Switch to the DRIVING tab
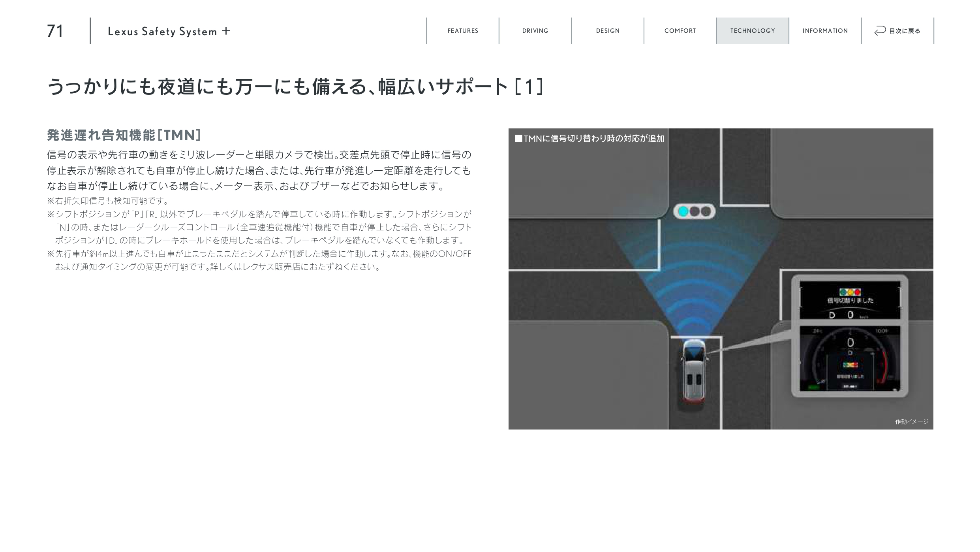This screenshot has height=552, width=980. 535,31
